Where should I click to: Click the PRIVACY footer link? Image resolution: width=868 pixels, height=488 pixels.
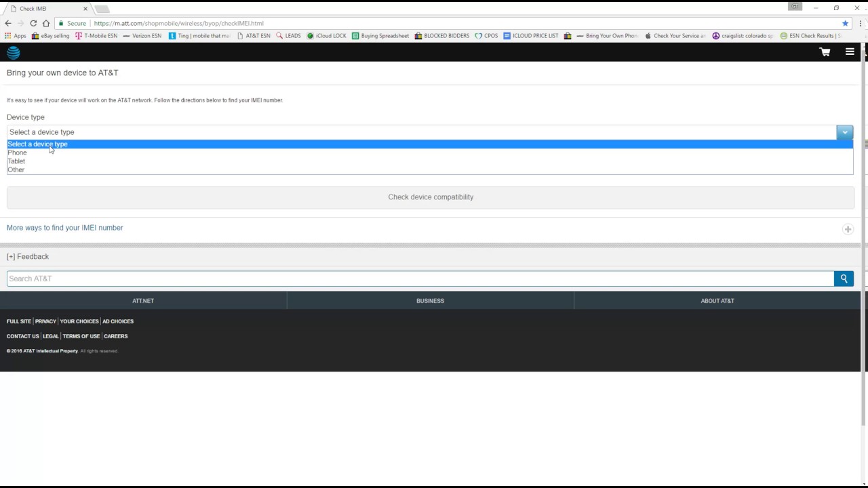(x=45, y=321)
